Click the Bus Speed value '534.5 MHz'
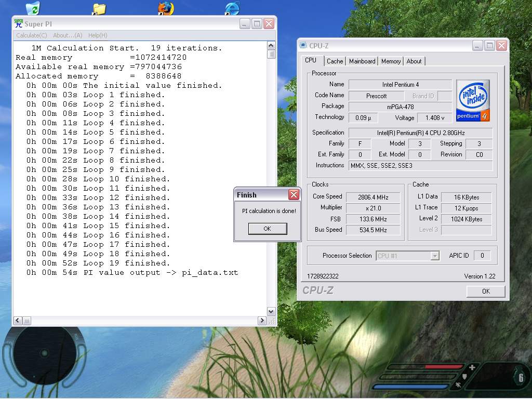Screen dimensions: 532x399 [x=373, y=230]
